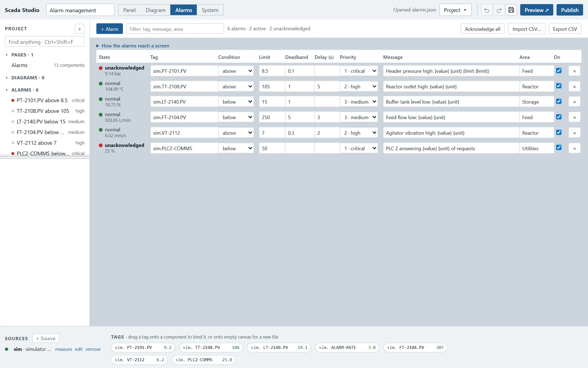Image resolution: width=588 pixels, height=368 pixels.
Task: Open priority dropdown for sim.PLC2-COMMS
Action: 359,149
